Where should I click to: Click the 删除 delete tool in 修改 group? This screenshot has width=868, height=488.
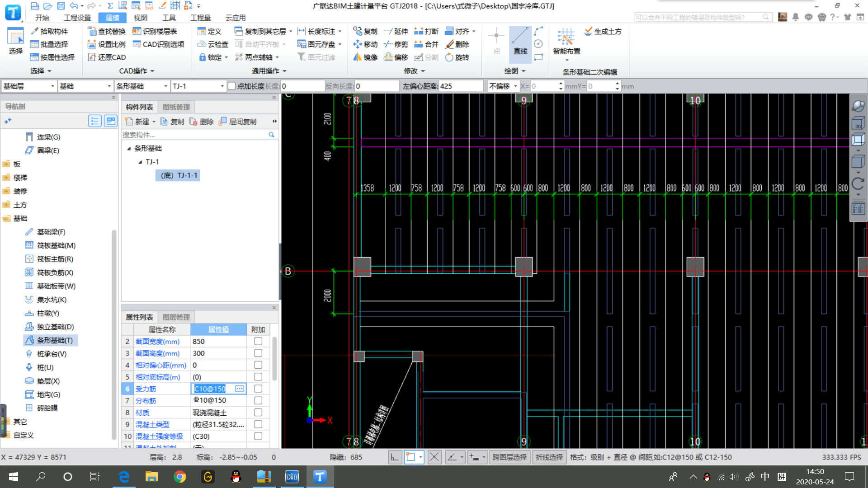[x=457, y=44]
